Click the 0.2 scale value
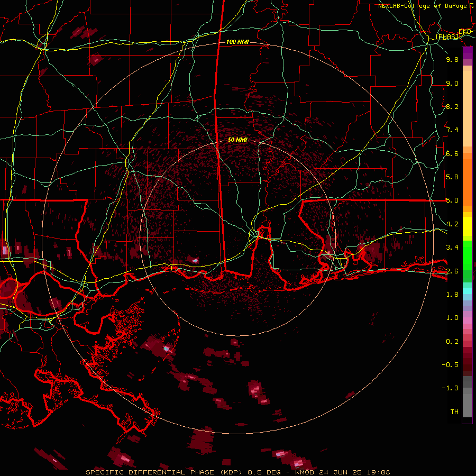The height and width of the screenshot is (476, 476). pyautogui.click(x=452, y=342)
